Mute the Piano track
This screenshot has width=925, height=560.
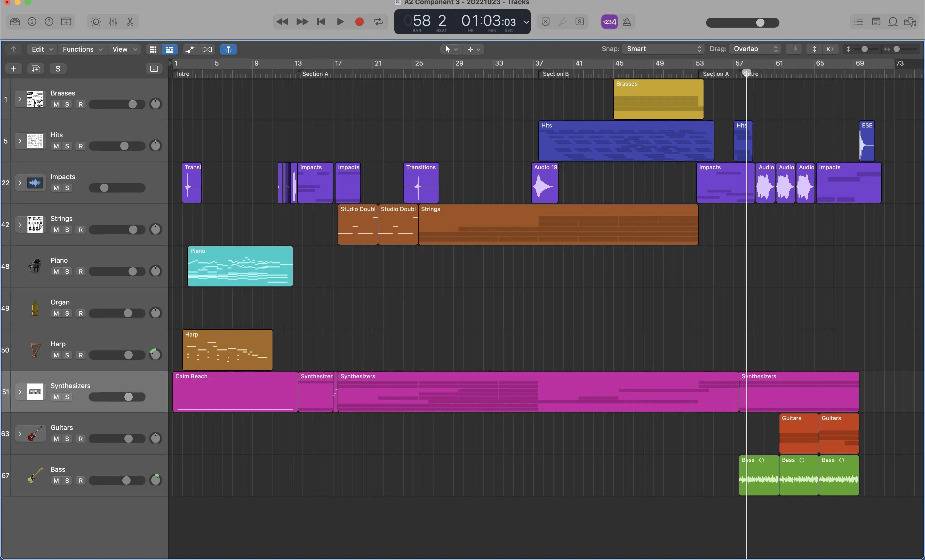coord(56,271)
